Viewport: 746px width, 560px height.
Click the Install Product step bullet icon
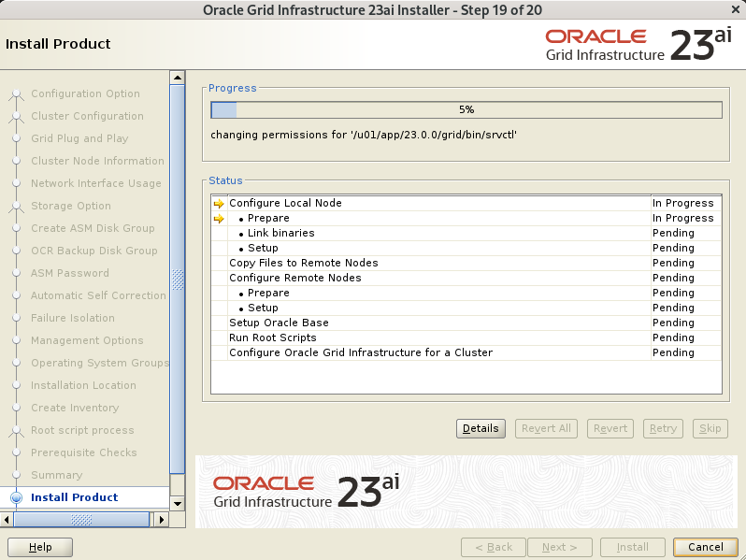pos(16,497)
